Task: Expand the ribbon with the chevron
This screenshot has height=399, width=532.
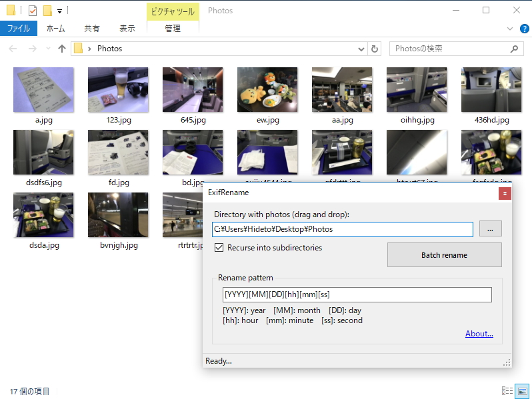Action: (509, 29)
